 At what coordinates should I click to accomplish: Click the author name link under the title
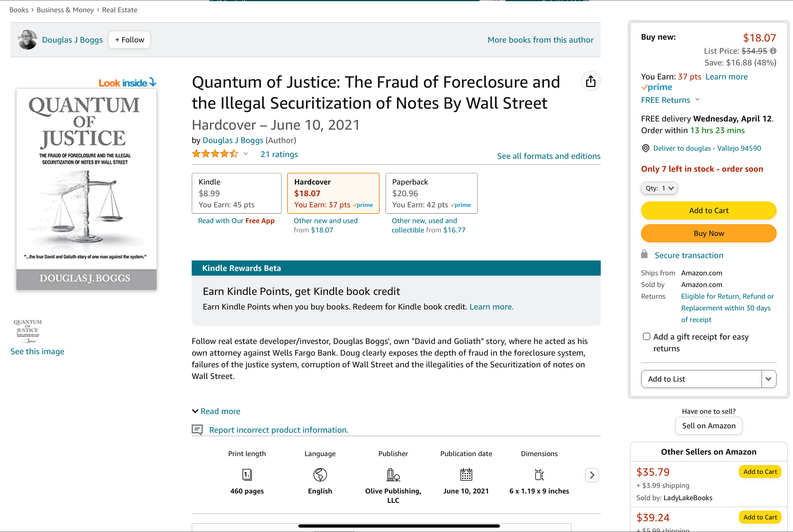(x=233, y=140)
